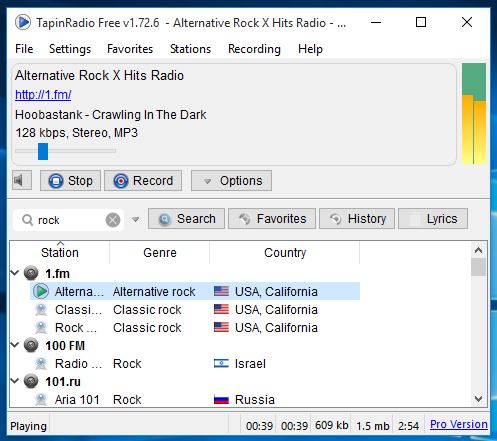Viewport: 497px width, 441px height.
Task: Sort by the Country column header
Action: click(285, 252)
